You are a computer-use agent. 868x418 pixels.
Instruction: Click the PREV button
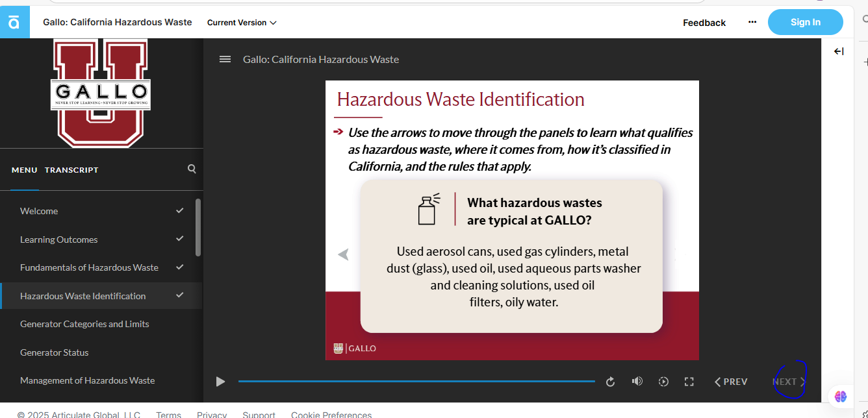click(731, 382)
